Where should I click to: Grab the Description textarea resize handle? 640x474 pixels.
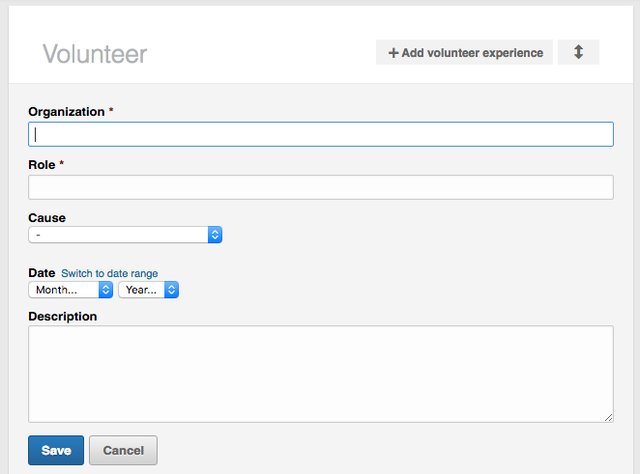coord(608,417)
